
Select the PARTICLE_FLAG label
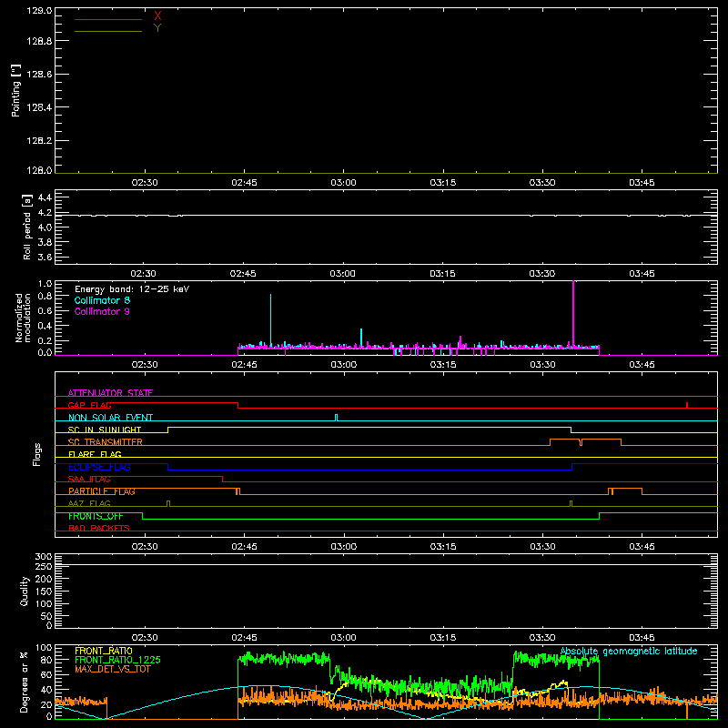(102, 491)
